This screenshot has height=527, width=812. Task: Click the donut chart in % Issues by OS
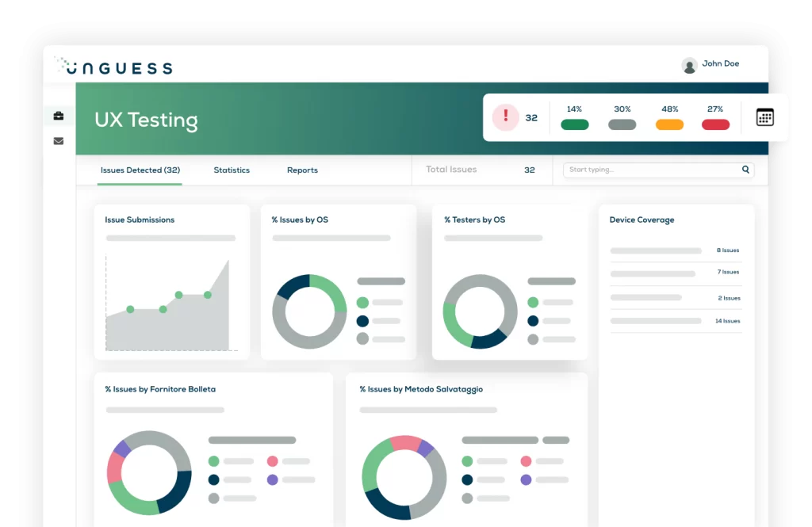click(309, 311)
